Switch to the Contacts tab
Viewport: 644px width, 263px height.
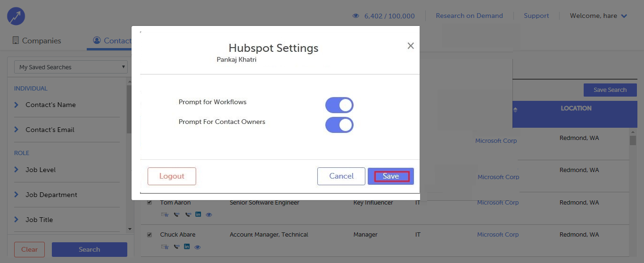(x=112, y=41)
